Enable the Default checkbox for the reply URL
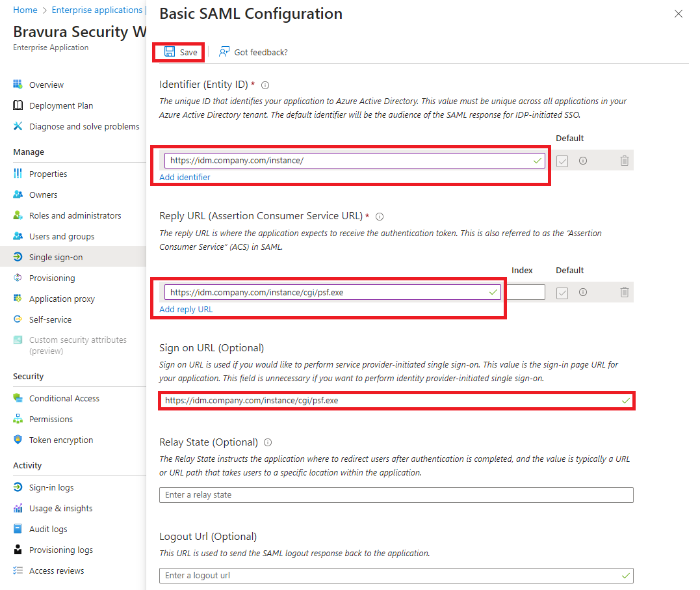The image size is (700, 590). [x=562, y=292]
